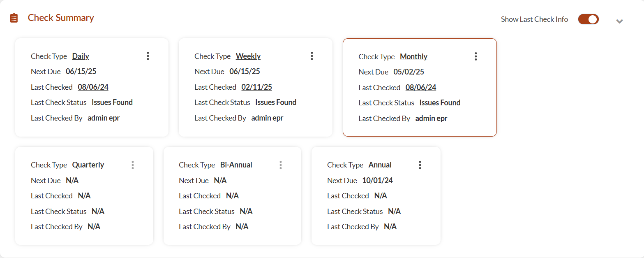The height and width of the screenshot is (258, 644).
Task: Open Monthly last checked date 08/06/24
Action: click(x=420, y=88)
